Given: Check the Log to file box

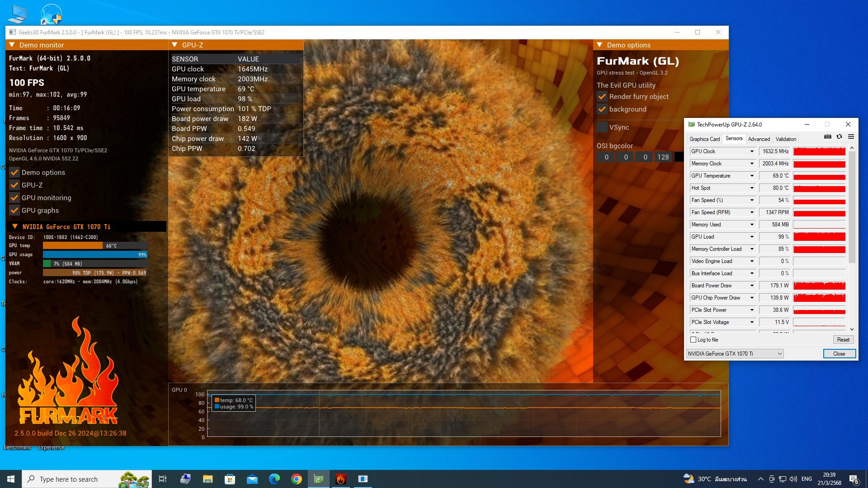Looking at the screenshot, I should point(693,340).
